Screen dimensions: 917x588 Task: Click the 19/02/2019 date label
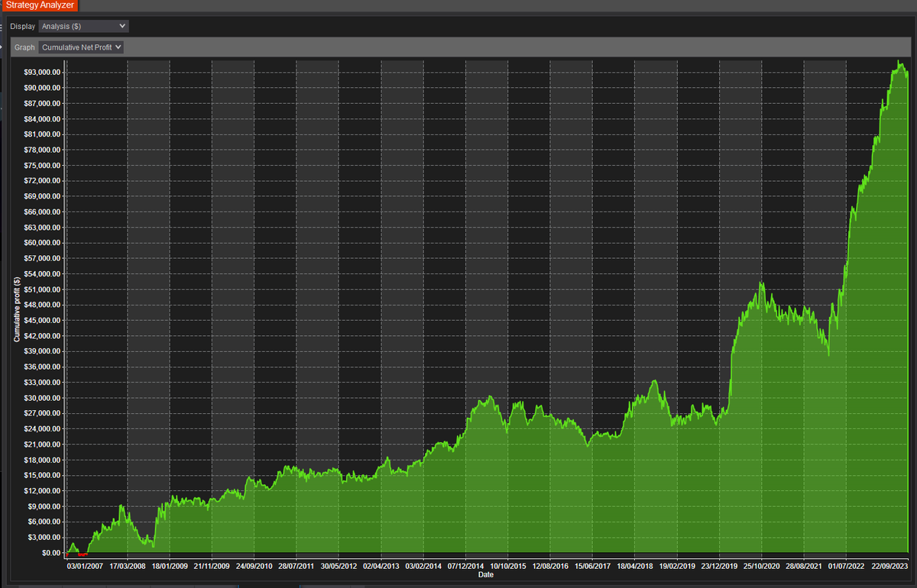pos(677,566)
